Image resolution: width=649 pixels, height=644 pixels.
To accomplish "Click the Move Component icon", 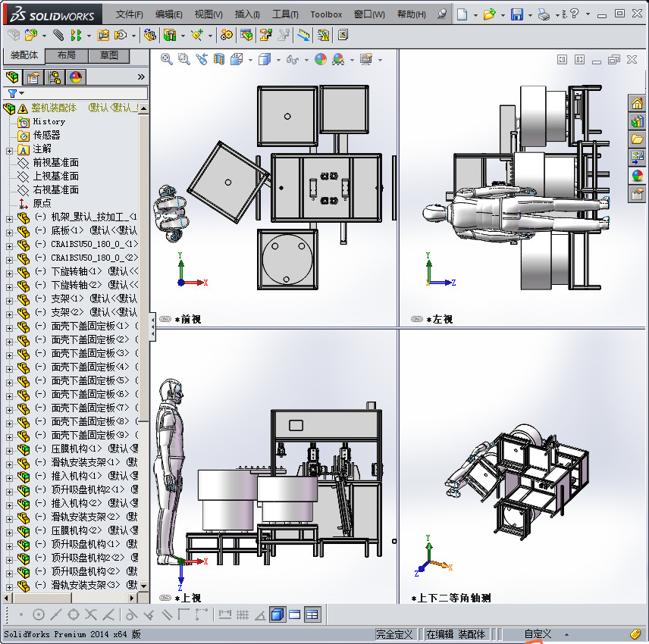I will tap(121, 35).
